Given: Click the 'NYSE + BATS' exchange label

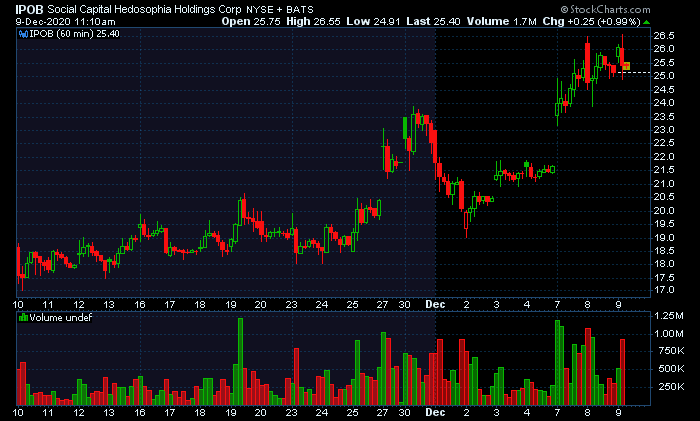Looking at the screenshot, I should pyautogui.click(x=280, y=9).
